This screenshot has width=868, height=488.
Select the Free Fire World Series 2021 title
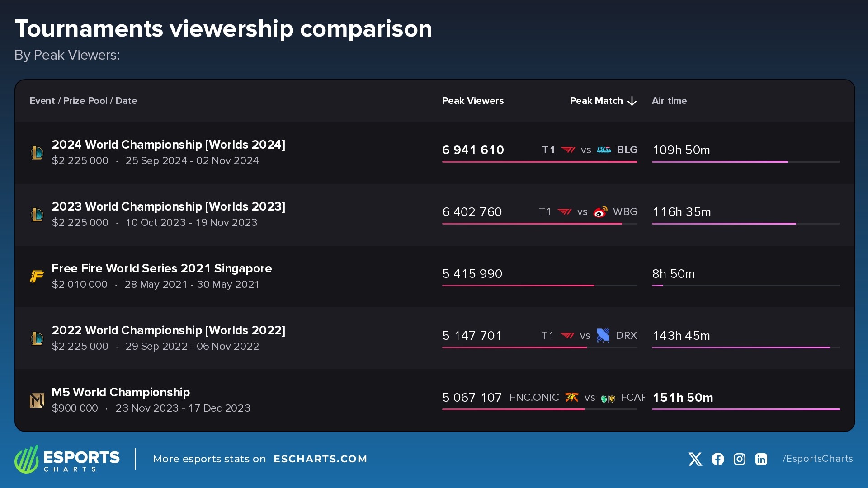point(162,268)
